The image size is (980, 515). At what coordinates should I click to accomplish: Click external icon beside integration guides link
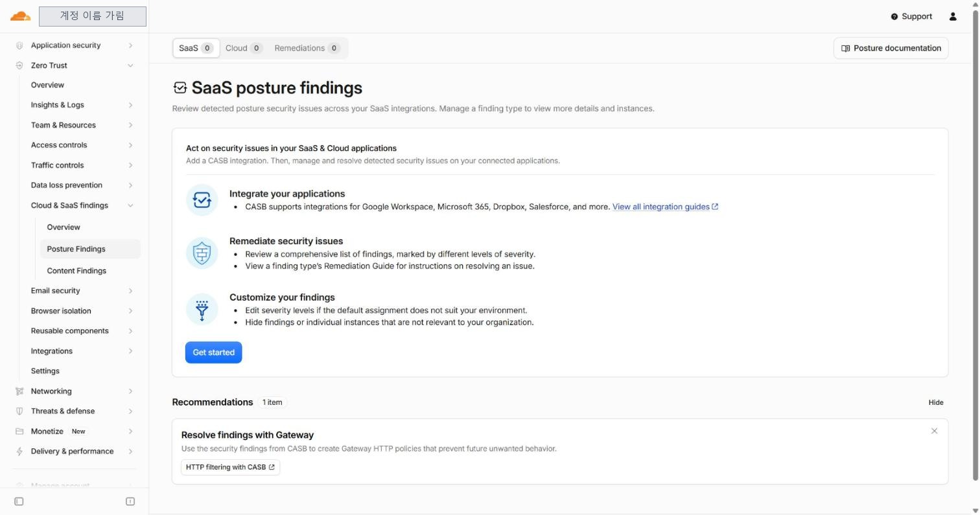(715, 207)
